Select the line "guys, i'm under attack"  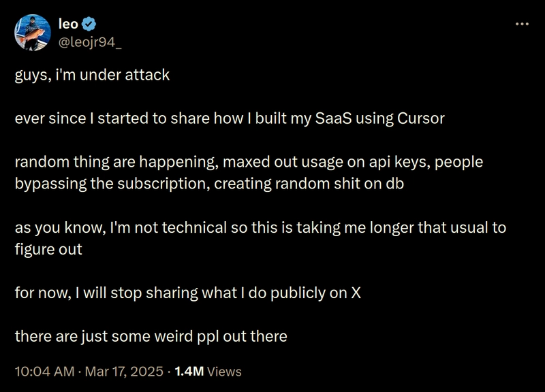pyautogui.click(x=92, y=76)
